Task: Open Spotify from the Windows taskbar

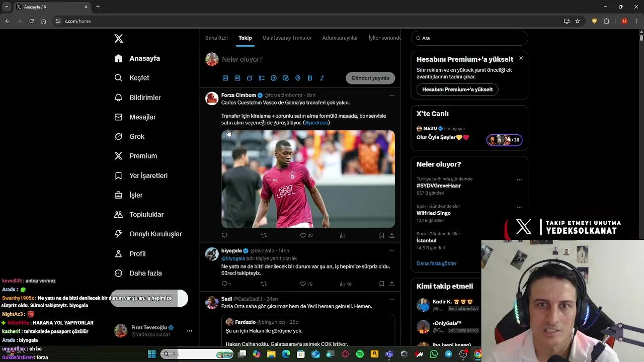Action: [360, 354]
